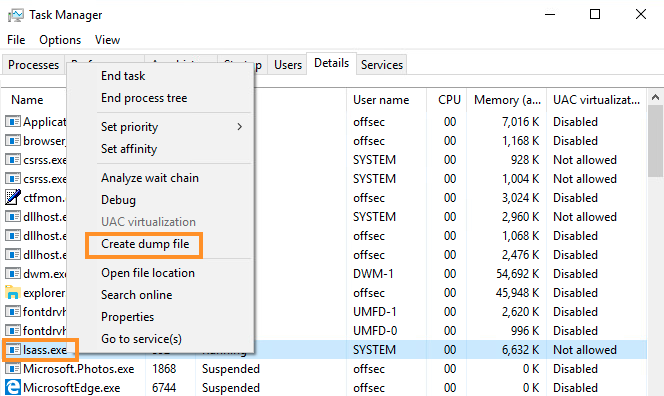The width and height of the screenshot is (664, 396).
Task: Choose End task from context menu
Action: click(123, 76)
